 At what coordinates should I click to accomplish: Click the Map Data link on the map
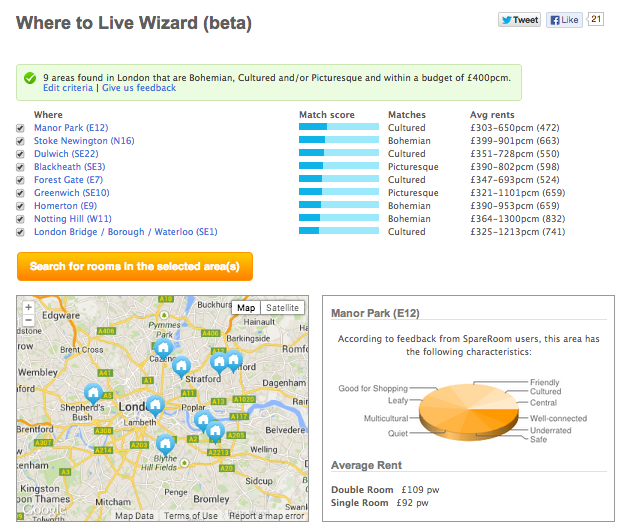[x=134, y=516]
